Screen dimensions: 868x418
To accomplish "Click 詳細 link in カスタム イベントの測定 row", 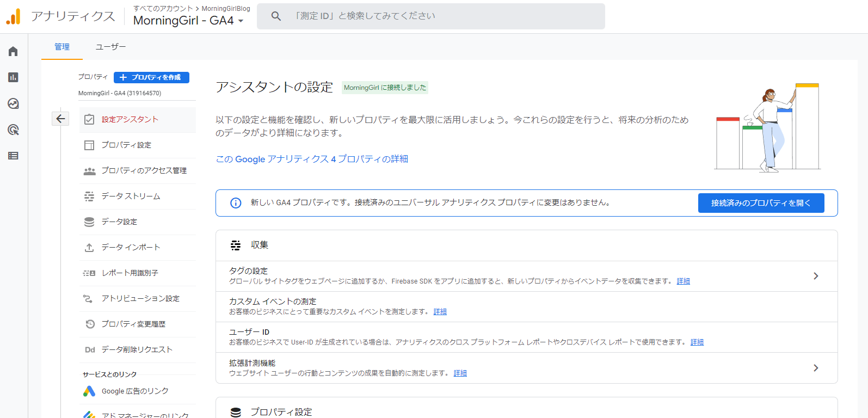I will pos(440,312).
